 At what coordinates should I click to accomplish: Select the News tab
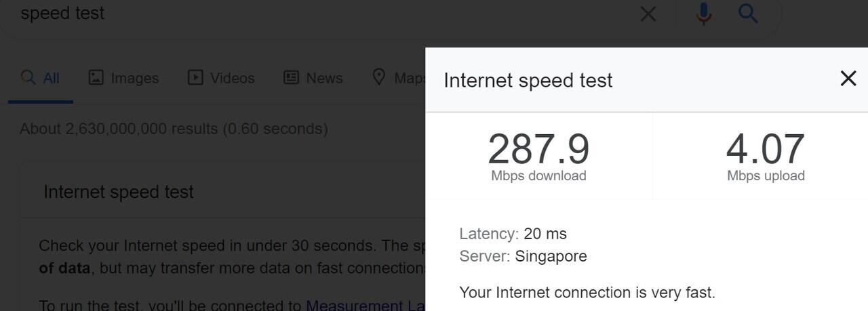313,78
